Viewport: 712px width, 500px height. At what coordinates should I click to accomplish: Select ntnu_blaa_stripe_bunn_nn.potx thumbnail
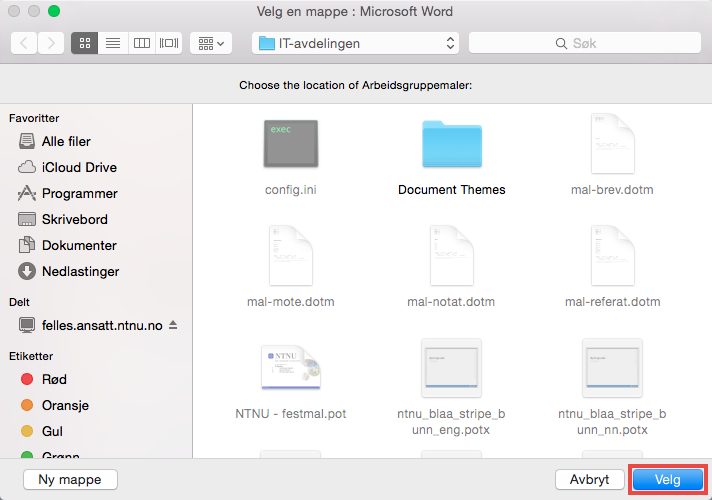(612, 367)
